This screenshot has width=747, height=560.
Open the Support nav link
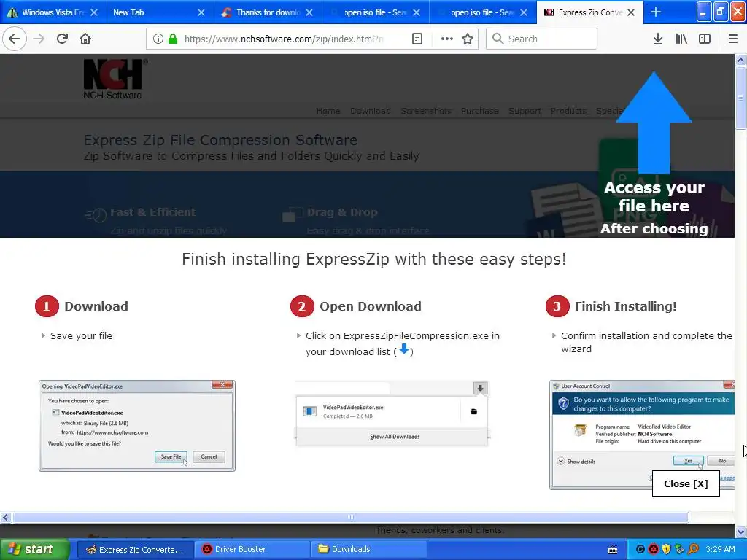point(525,111)
